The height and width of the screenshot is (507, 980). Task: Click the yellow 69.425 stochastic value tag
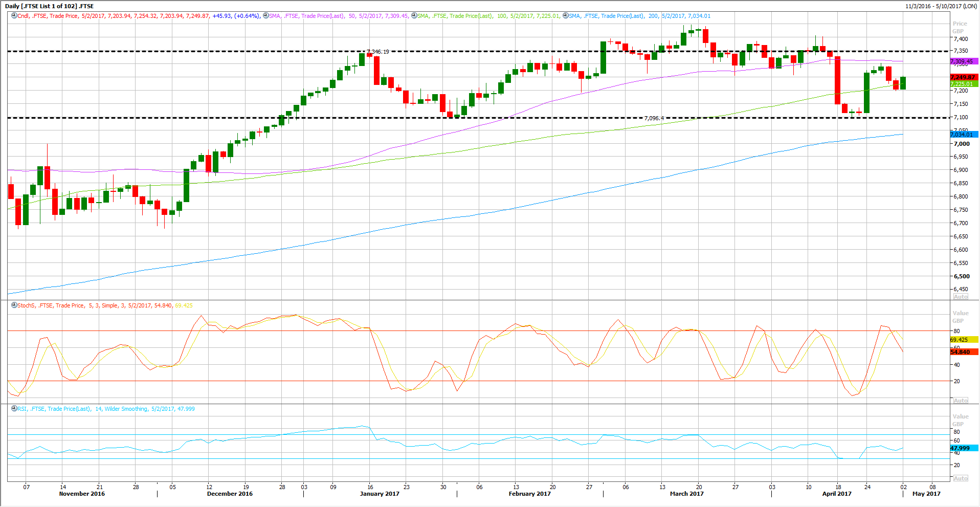click(x=963, y=340)
